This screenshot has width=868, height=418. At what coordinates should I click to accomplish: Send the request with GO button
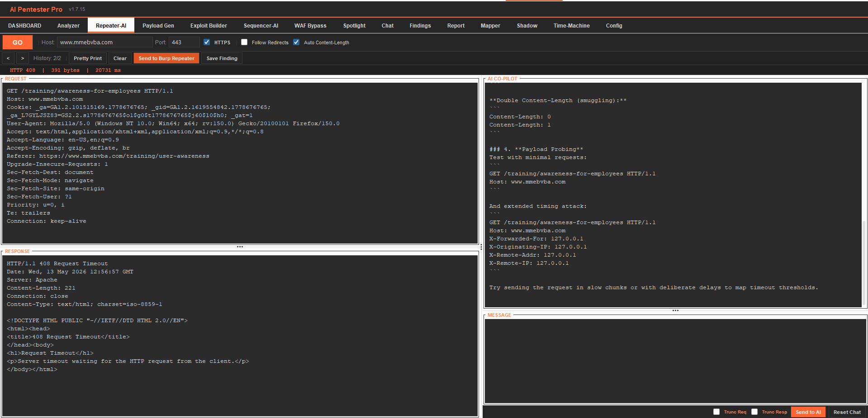[17, 42]
